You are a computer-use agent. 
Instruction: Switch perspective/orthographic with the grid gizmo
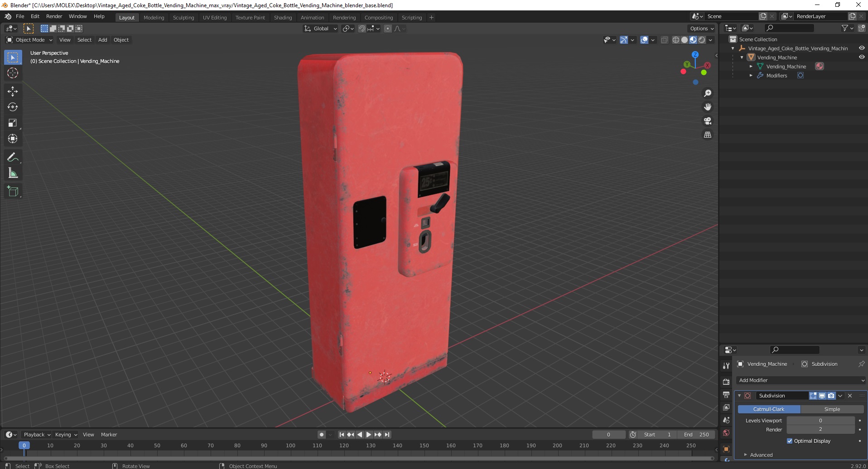click(x=707, y=135)
